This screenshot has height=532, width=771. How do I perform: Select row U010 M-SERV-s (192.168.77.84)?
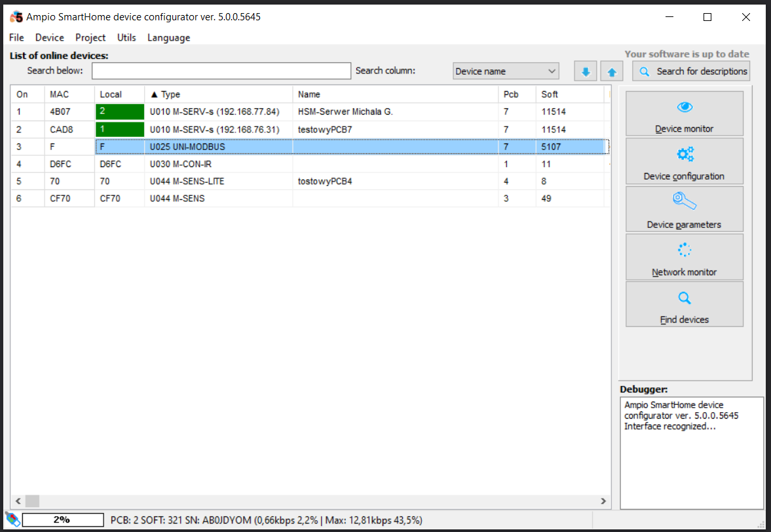(x=310, y=111)
